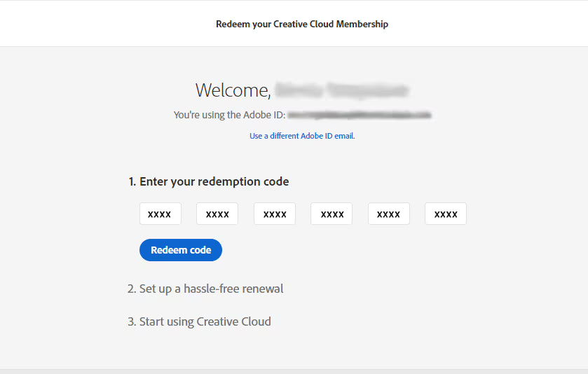Click the sixth redemption code field
Image resolution: width=588 pixels, height=374 pixels.
pos(446,214)
